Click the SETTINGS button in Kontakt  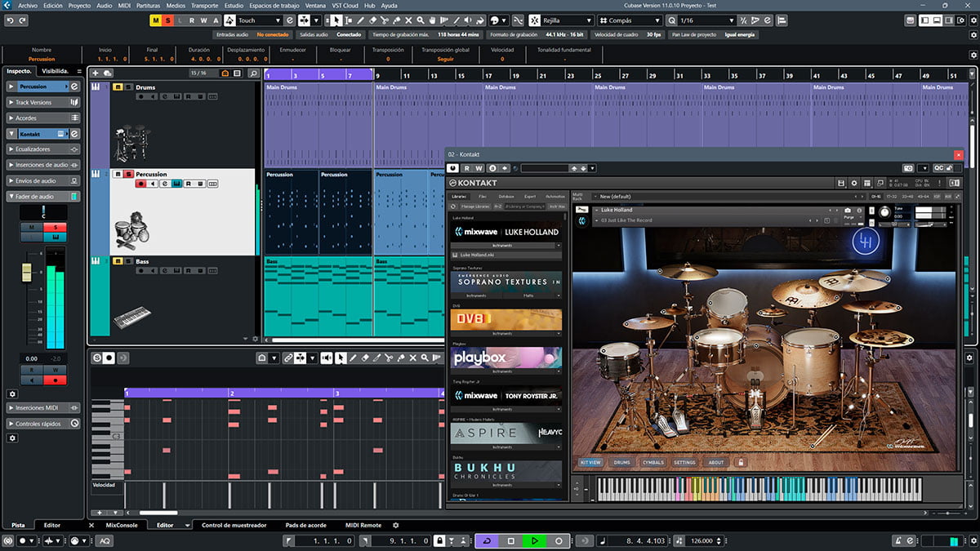(x=684, y=463)
